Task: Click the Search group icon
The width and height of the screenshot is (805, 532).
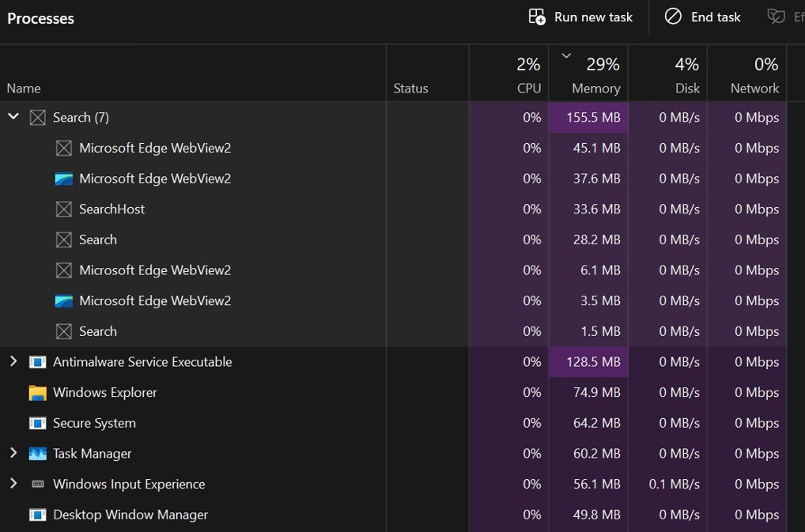Action: [37, 118]
